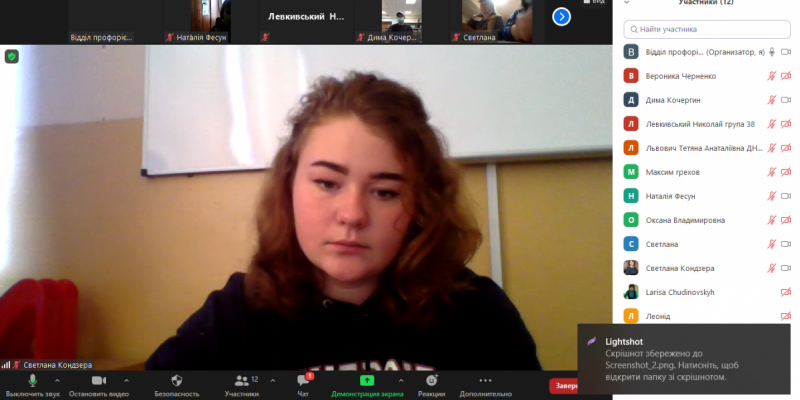Collapse participants panel using the chevron
This screenshot has width=800, height=400.
(x=626, y=3)
